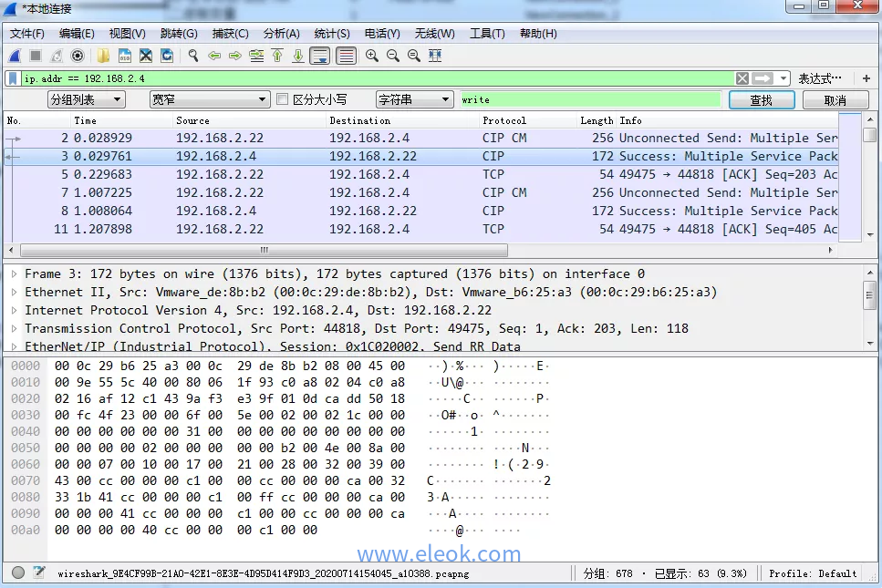The width and height of the screenshot is (882, 588).
Task: Open the 分组列表 search scope dropdown
Action: click(87, 99)
